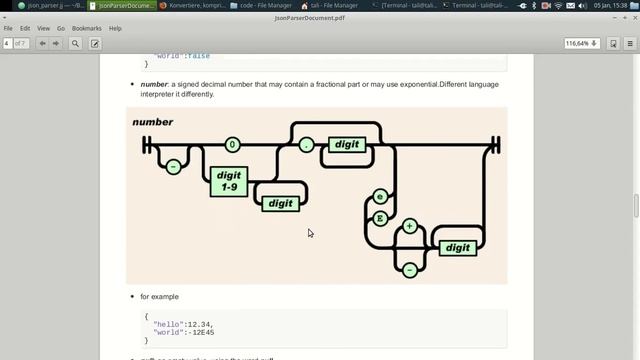Click the mail envelope tray icon
This screenshot has height=360, width=640.
[x=571, y=5]
